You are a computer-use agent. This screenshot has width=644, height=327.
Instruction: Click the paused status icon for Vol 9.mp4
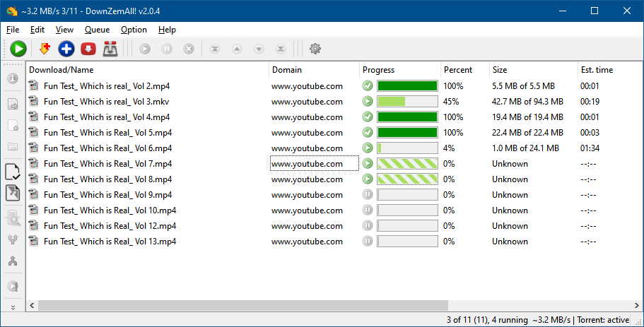(368, 194)
